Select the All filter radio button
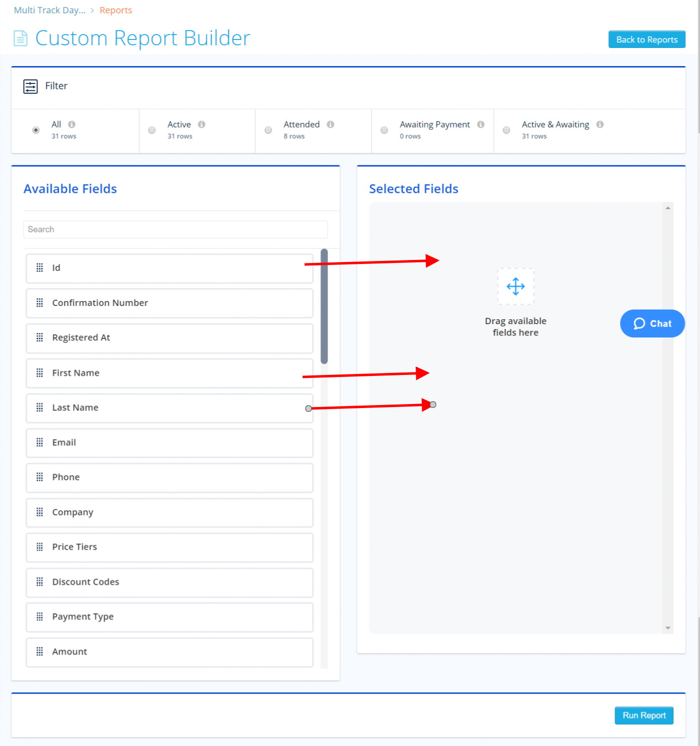Viewport: 700px width, 746px height. coord(36,130)
